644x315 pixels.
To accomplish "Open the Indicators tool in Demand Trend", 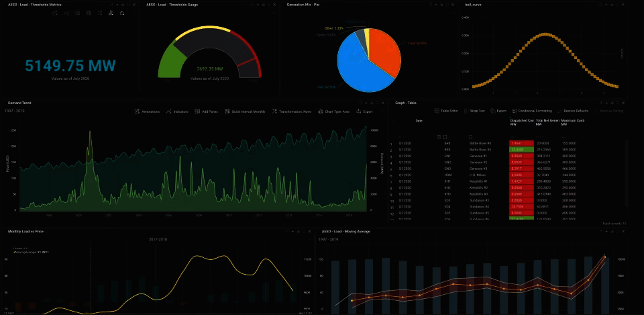I will [177, 111].
